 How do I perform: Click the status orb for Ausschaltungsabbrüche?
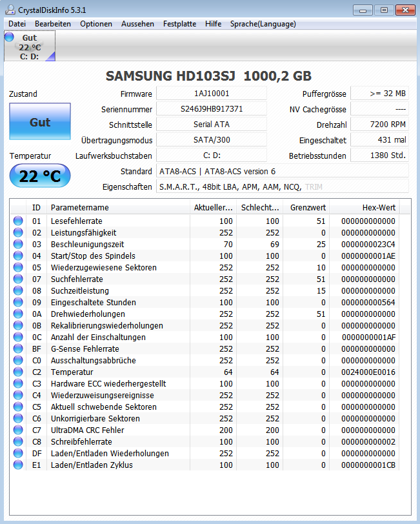(18, 360)
